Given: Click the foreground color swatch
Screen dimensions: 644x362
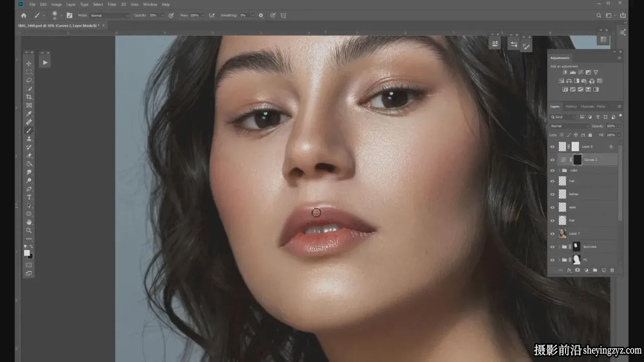Looking at the screenshot, I should (27, 253).
